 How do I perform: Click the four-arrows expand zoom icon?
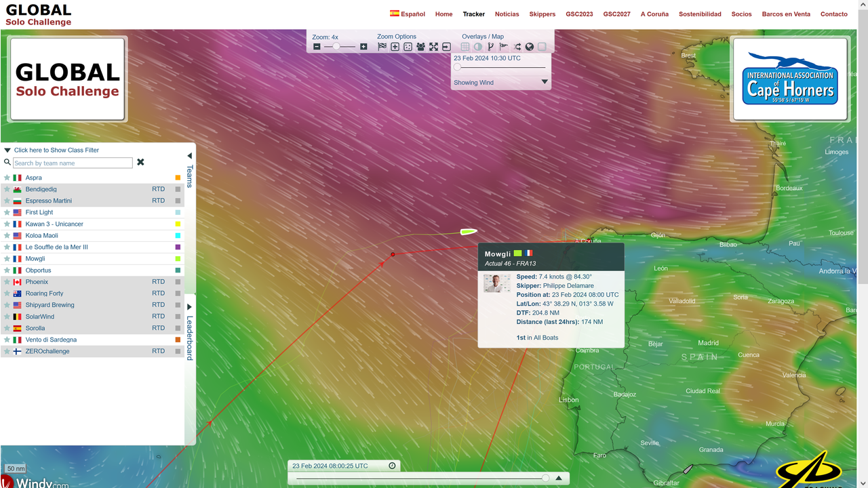(x=433, y=47)
